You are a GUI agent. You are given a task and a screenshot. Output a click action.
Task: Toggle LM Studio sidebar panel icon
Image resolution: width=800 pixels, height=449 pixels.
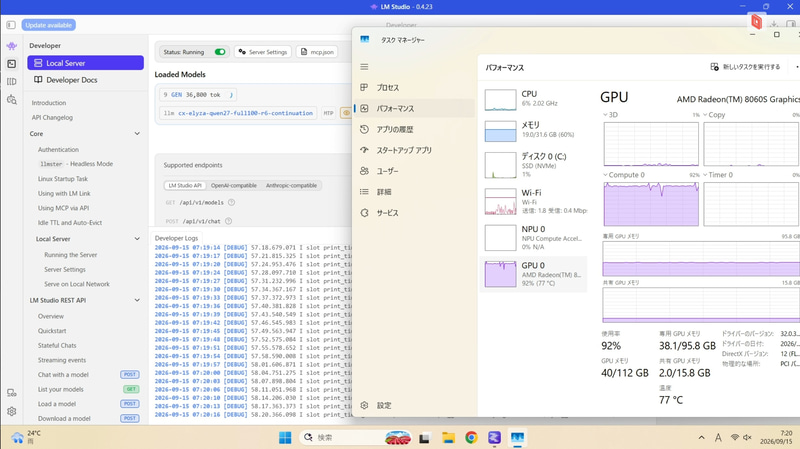(11, 24)
